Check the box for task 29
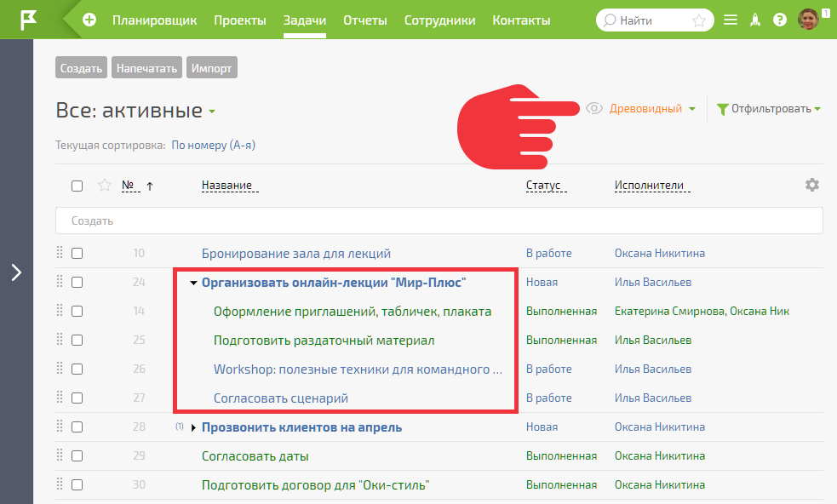The width and height of the screenshot is (837, 504). pos(77,456)
